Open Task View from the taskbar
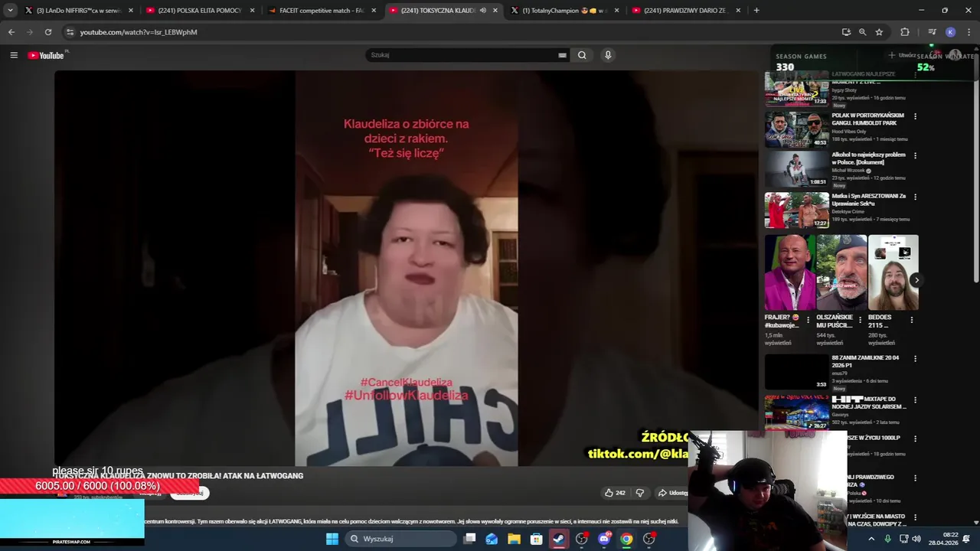Viewport: 980px width, 551px height. tap(470, 539)
